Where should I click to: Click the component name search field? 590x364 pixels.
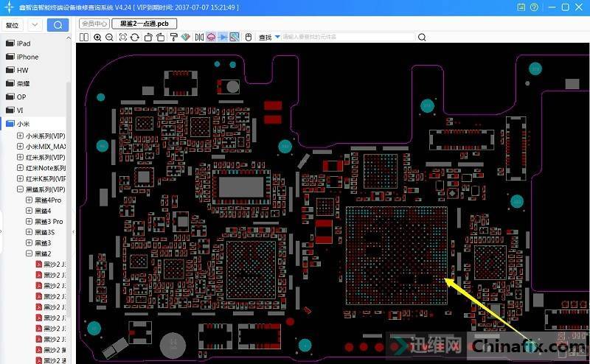(348, 37)
